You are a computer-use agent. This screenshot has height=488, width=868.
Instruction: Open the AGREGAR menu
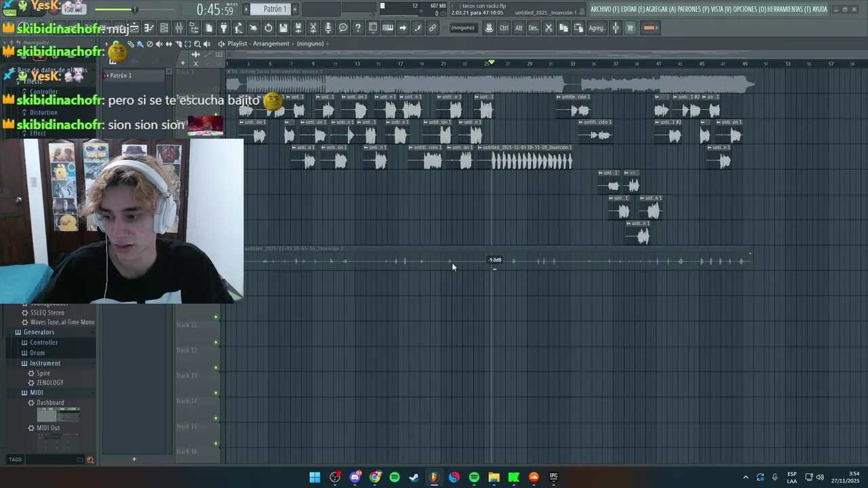click(660, 9)
